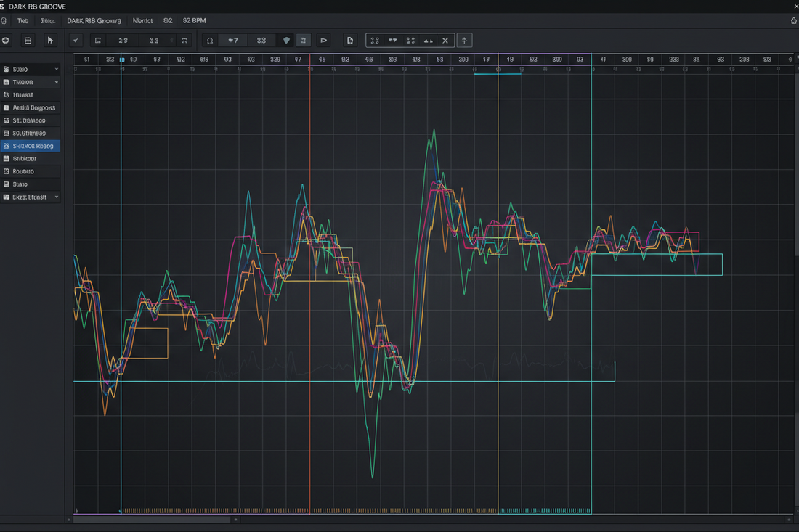The image size is (799, 532).
Task: Click the first four-dot grid icon
Action: tap(375, 40)
